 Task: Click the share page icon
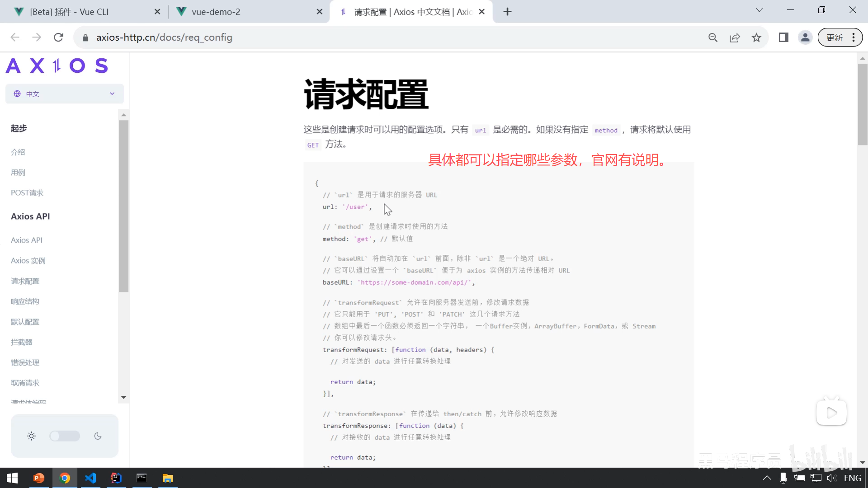coord(735,38)
